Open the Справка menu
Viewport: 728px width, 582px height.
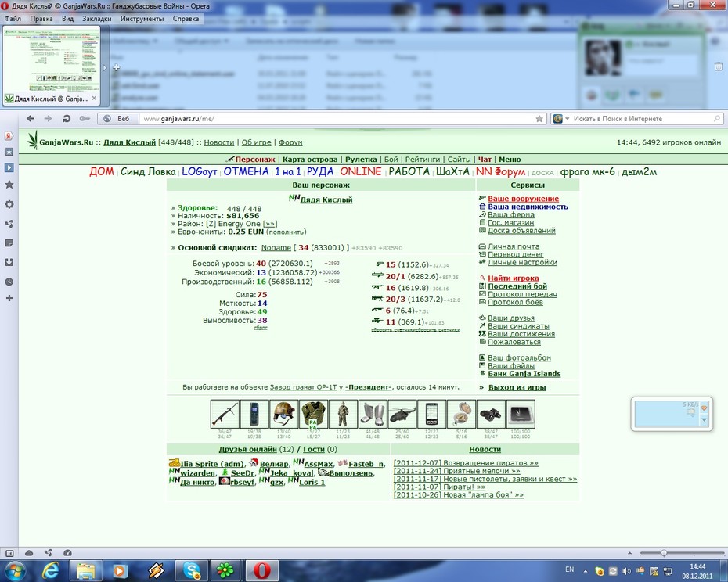click(186, 19)
